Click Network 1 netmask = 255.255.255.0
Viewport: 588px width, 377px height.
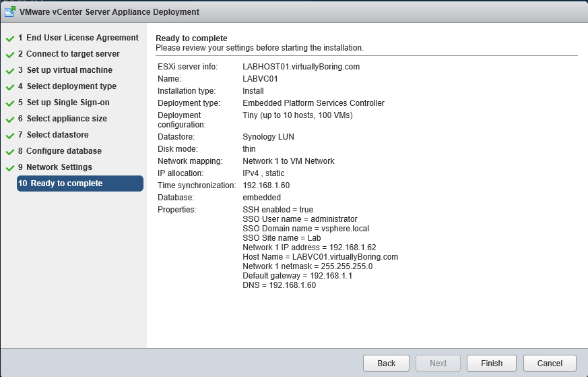tap(308, 266)
